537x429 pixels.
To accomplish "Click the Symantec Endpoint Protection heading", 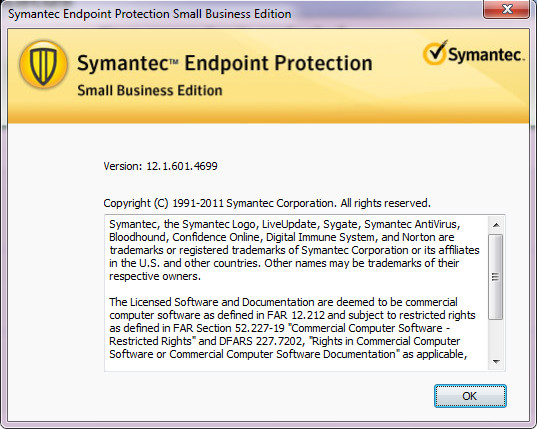I will tap(225, 63).
